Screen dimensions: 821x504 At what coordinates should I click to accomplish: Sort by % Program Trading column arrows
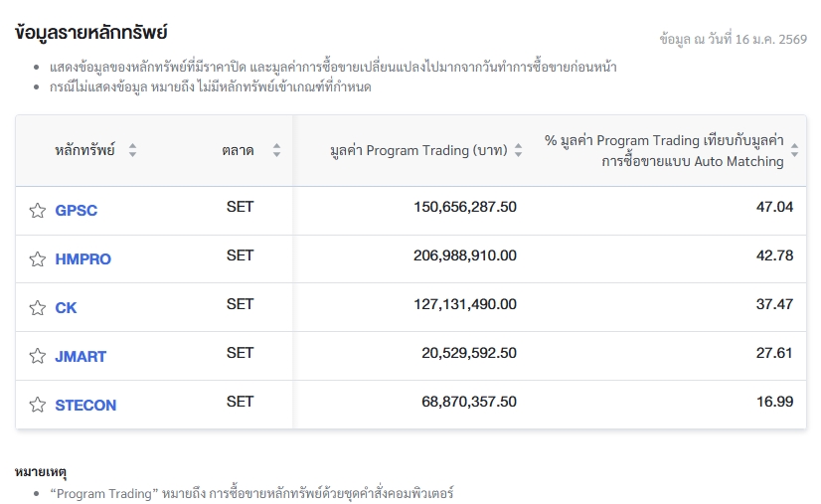pos(794,151)
